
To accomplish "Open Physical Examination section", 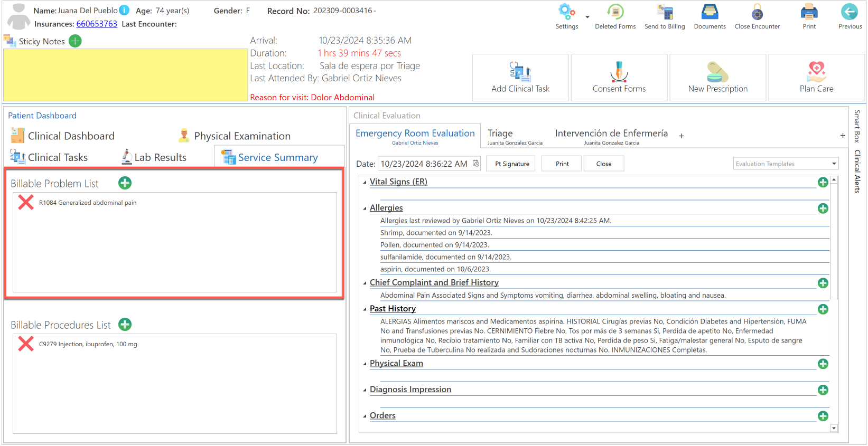I will 235,136.
